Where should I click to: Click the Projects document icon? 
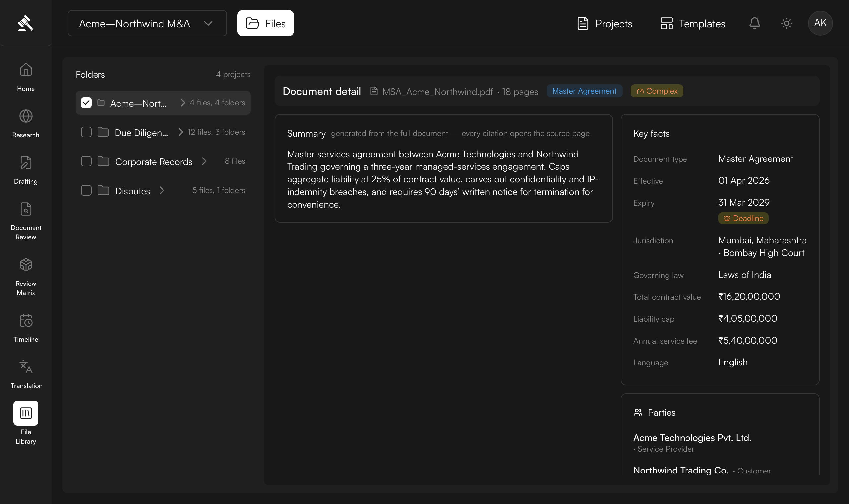pos(583,23)
